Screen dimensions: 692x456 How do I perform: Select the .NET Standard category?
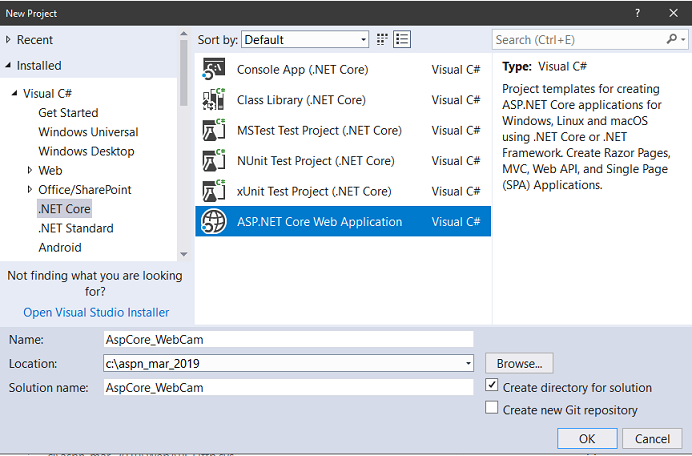(76, 228)
